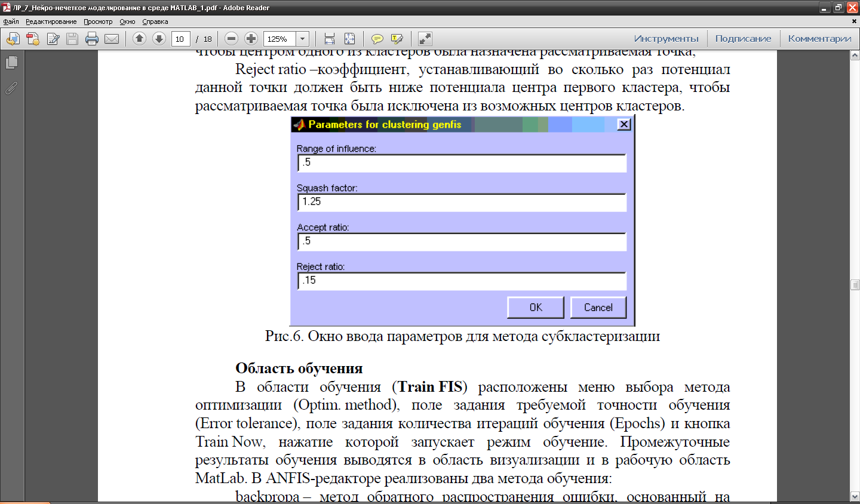Click the sign and edit document icon
Image resolution: width=860 pixels, height=504 pixels.
coord(53,39)
